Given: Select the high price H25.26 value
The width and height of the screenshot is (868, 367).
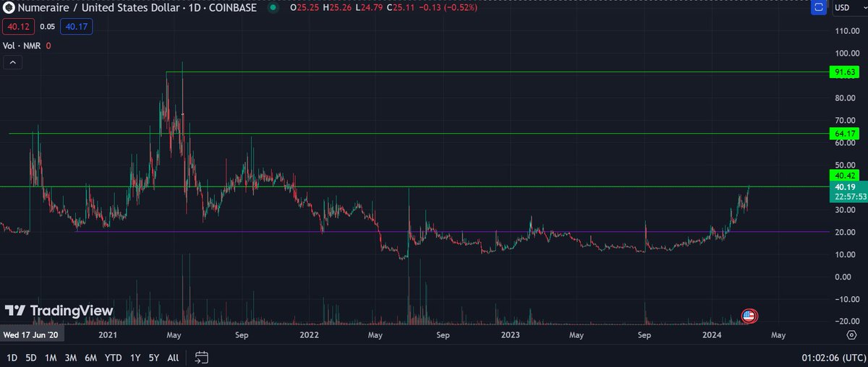Looking at the screenshot, I should (336, 7).
